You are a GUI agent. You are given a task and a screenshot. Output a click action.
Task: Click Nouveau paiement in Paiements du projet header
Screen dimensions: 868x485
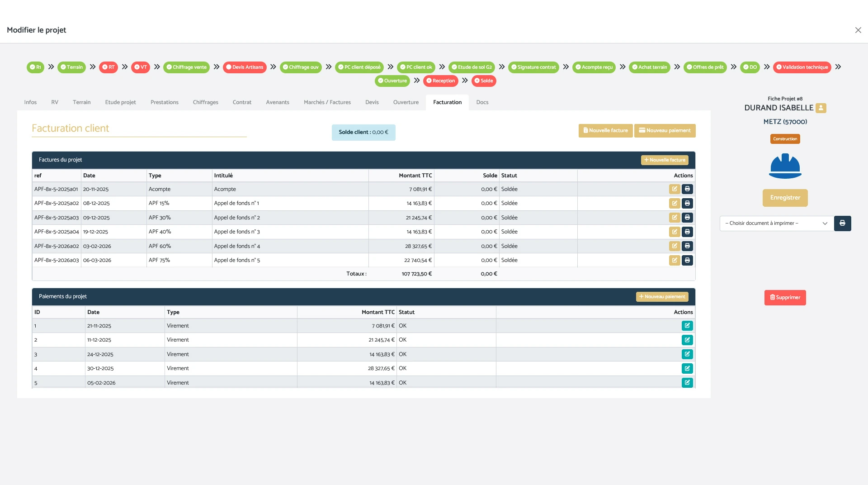pyautogui.click(x=662, y=297)
